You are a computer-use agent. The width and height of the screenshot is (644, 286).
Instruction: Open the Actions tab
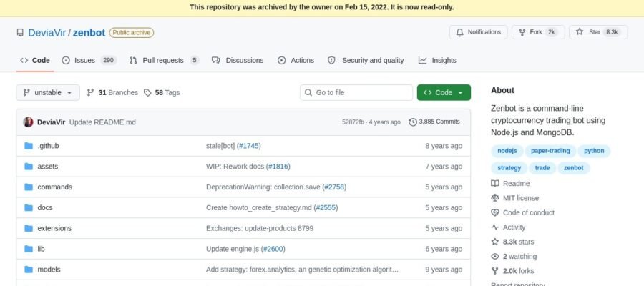pos(296,60)
